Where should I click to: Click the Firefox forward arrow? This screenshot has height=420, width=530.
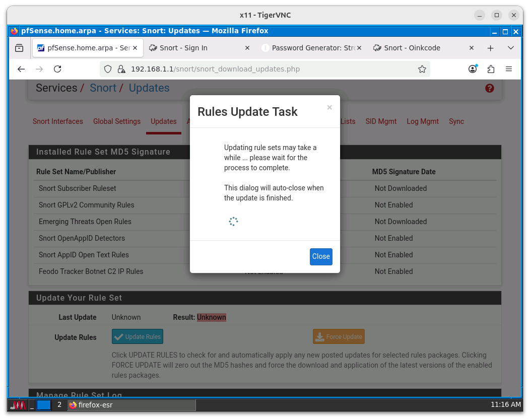pyautogui.click(x=39, y=69)
